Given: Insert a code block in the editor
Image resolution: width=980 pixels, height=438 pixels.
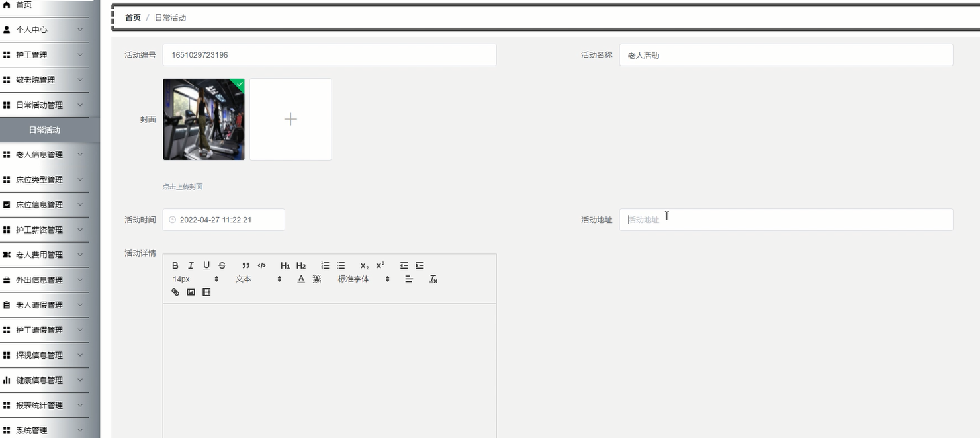Looking at the screenshot, I should (262, 265).
